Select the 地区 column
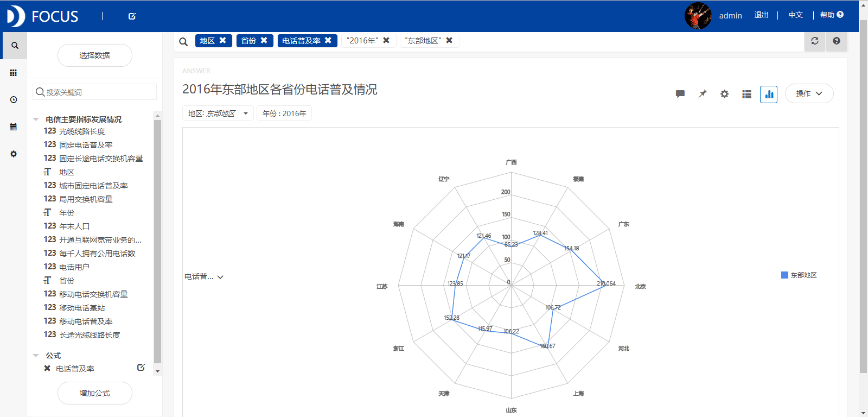This screenshot has width=868, height=417. tap(67, 172)
